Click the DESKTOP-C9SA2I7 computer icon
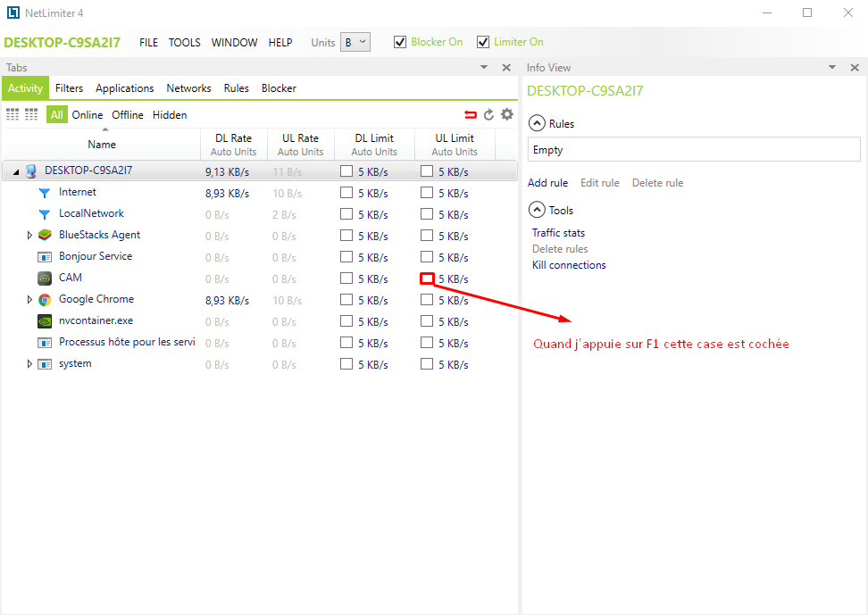868x615 pixels. (31, 171)
